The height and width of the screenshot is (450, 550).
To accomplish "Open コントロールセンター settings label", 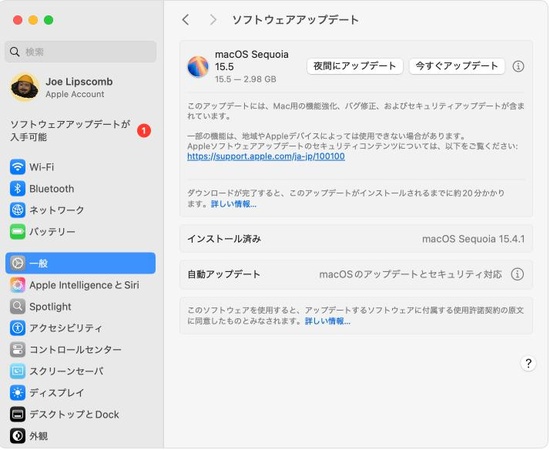I will pos(75,350).
